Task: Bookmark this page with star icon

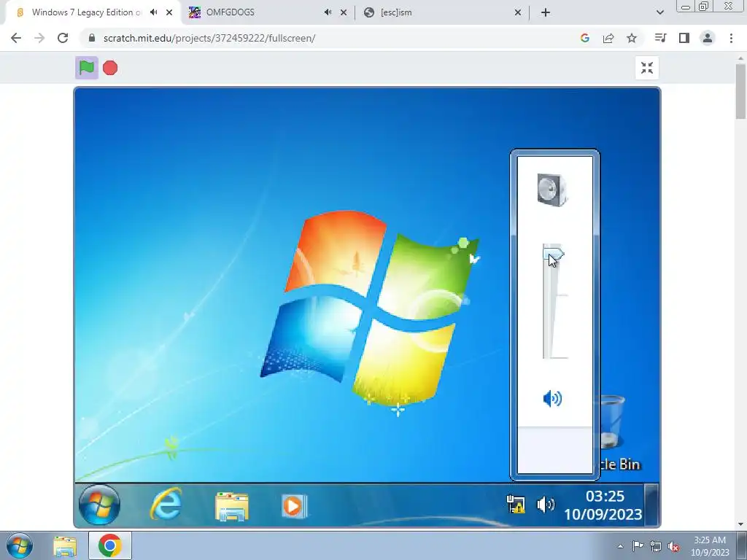Action: (632, 38)
